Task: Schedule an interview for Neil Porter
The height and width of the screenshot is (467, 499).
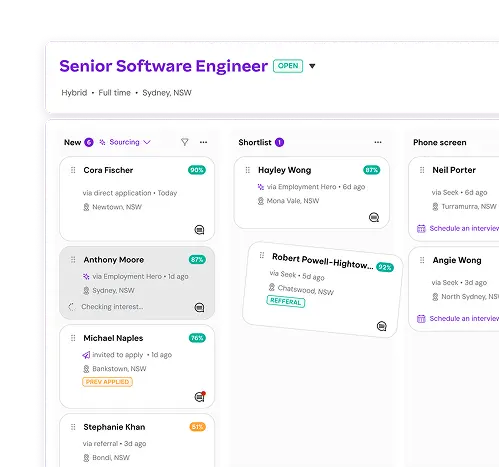Action: 464,228
